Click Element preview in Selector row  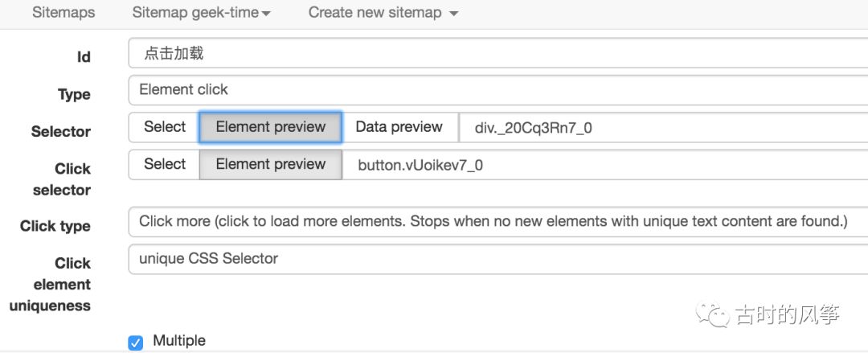click(271, 127)
